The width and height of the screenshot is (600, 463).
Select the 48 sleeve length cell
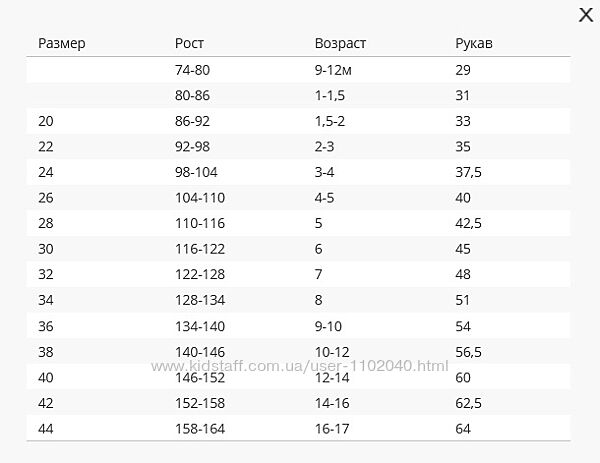(463, 274)
